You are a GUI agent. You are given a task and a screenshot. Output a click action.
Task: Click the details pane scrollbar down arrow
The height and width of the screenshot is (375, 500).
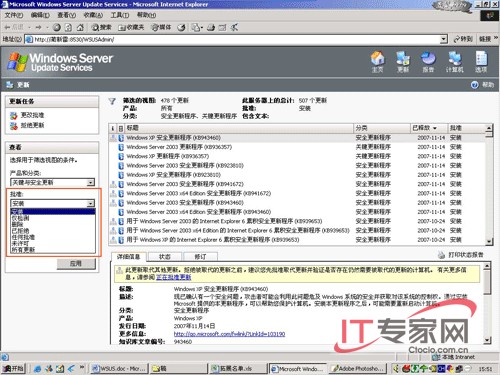tap(487, 340)
